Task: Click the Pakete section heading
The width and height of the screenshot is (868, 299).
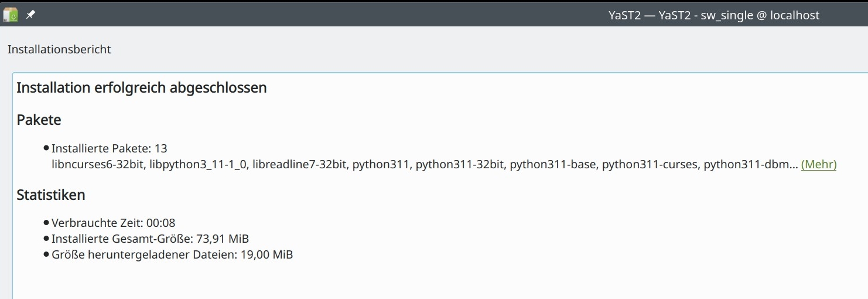Action: pyautogui.click(x=39, y=120)
